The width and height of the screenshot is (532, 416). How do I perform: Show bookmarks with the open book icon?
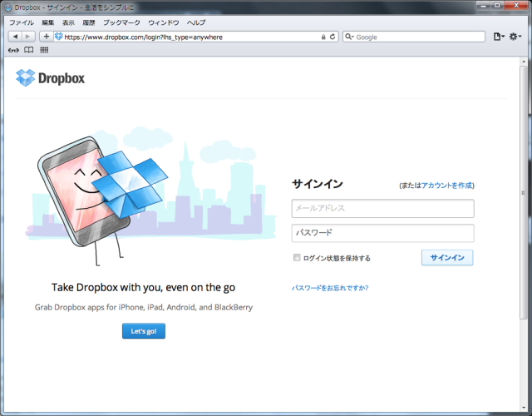pos(29,50)
